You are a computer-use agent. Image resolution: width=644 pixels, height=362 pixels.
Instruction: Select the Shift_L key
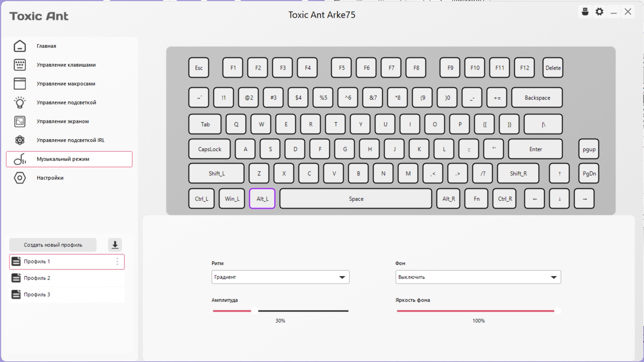(217, 174)
